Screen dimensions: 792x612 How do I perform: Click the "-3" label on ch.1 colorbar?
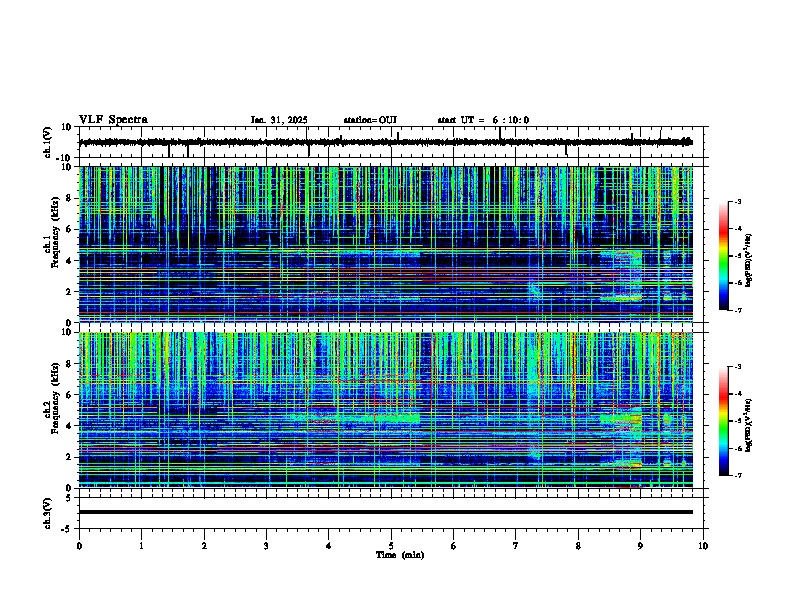point(738,201)
